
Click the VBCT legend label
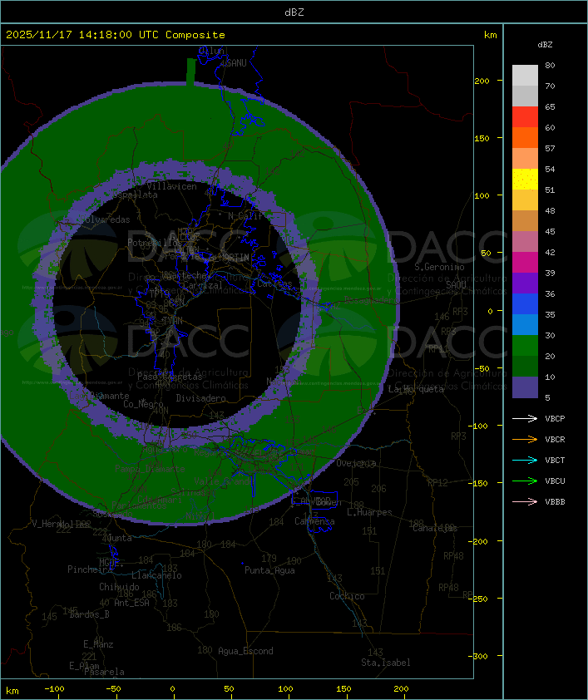click(555, 461)
